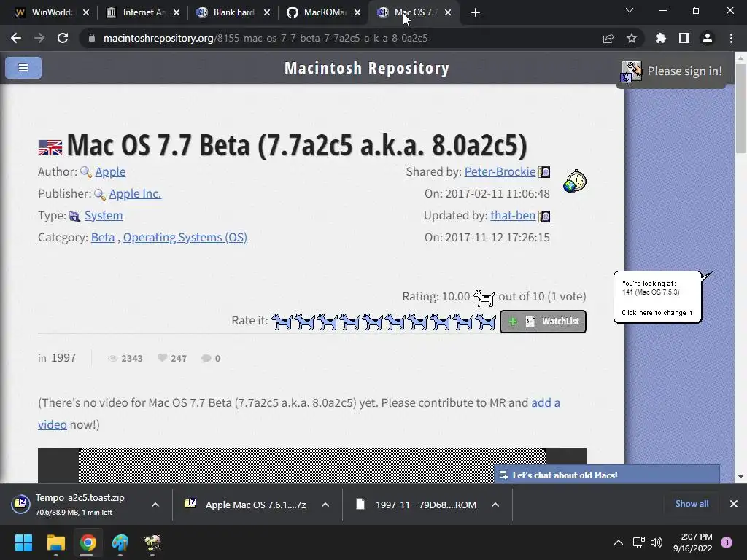Open the Apple Inc. publisher link
The image size is (747, 560).
coord(135,194)
